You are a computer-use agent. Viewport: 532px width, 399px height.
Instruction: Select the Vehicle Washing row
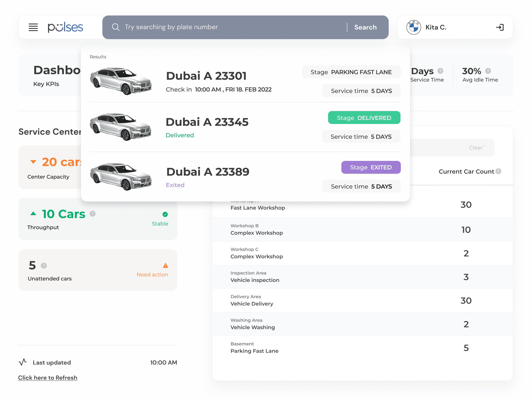click(363, 324)
